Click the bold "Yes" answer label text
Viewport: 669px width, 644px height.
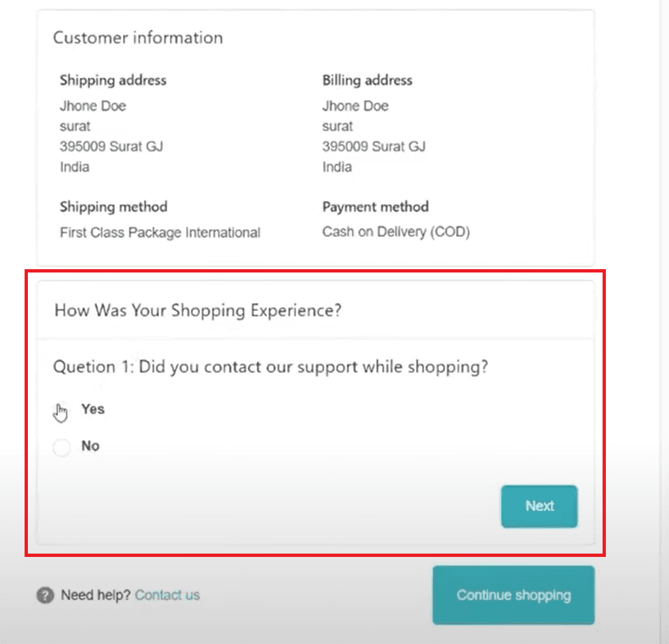click(93, 409)
